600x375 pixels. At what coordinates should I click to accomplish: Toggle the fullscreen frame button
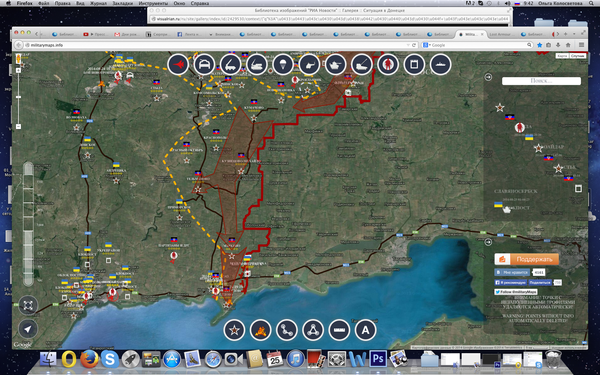tap(28, 305)
